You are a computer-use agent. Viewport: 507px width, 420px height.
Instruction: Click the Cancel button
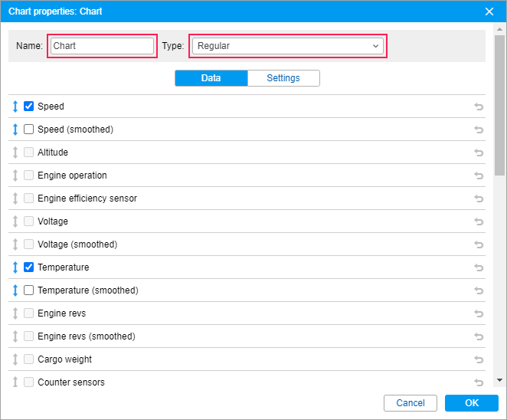(411, 403)
